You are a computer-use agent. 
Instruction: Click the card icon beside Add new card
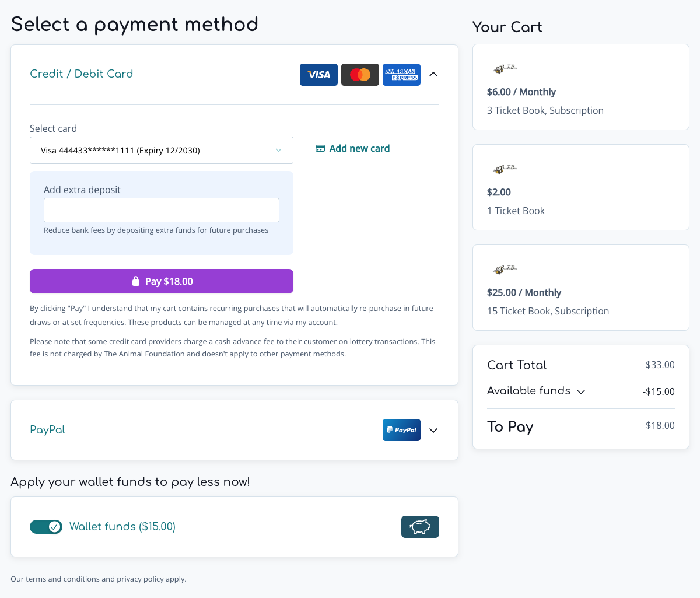coord(320,148)
